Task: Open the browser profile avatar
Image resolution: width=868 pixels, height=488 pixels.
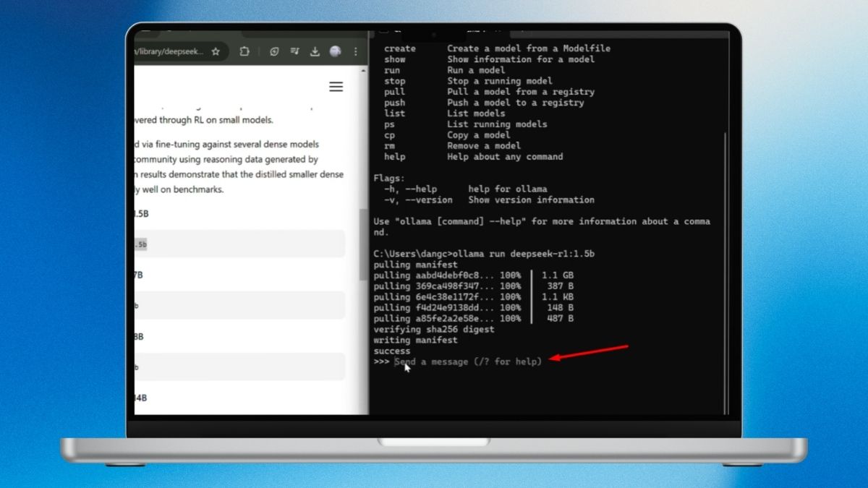Action: pyautogui.click(x=335, y=52)
